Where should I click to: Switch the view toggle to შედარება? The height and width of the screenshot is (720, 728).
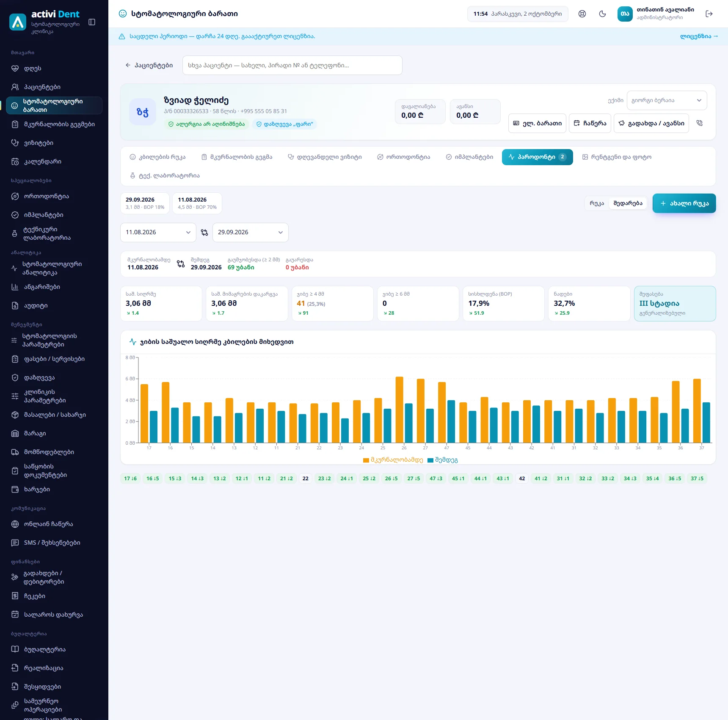[x=628, y=203]
